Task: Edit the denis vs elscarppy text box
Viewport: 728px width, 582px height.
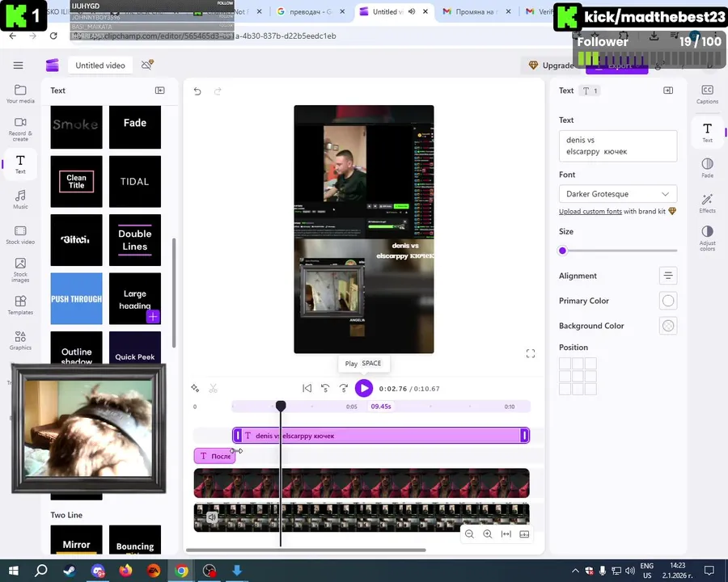Action: click(x=618, y=145)
